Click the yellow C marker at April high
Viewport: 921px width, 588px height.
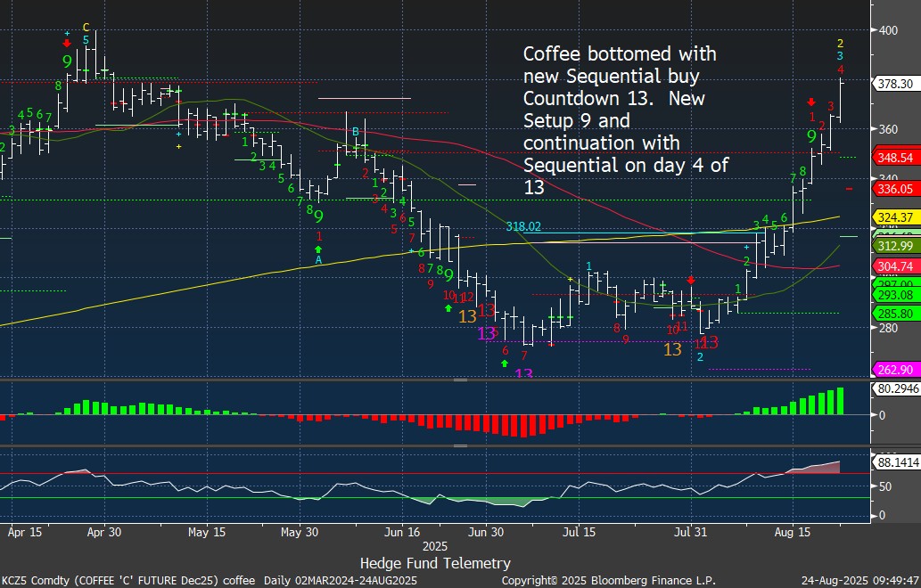click(86, 28)
